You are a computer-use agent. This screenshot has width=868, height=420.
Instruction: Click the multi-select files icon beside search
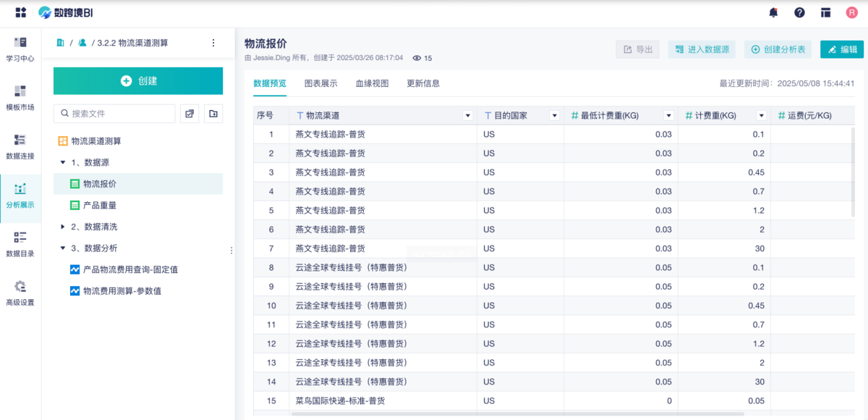(x=190, y=114)
